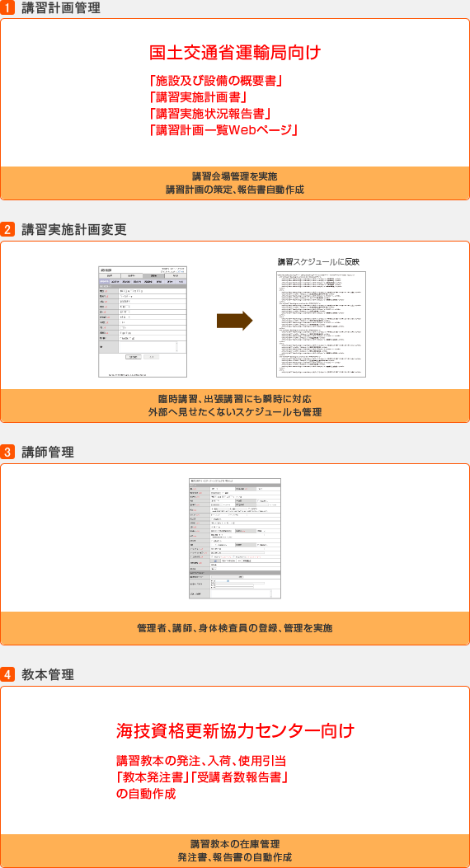Click the 外部へ見せたくないスケジュールも管理 caption line

235,412
